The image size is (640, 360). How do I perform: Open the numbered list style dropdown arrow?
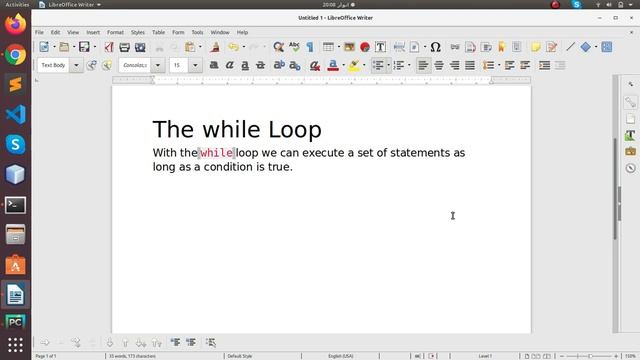point(409,65)
